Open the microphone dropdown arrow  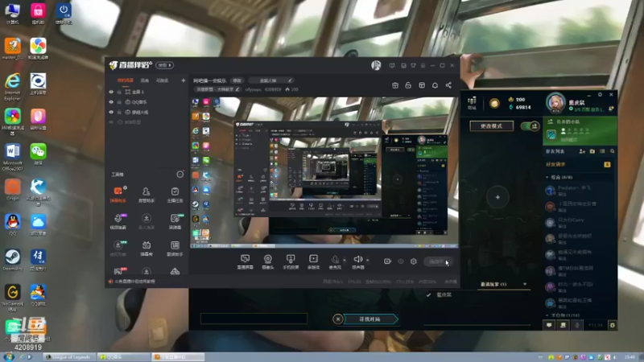pyautogui.click(x=345, y=260)
